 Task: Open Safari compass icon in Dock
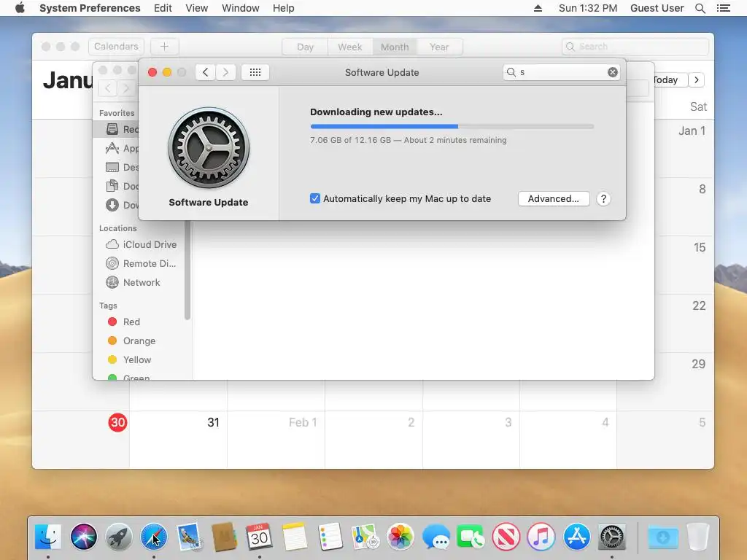click(154, 537)
